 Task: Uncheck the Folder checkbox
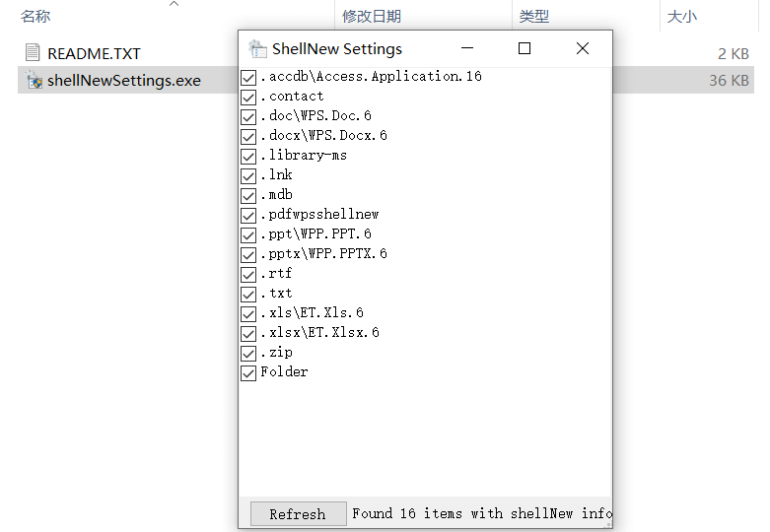[x=248, y=373]
